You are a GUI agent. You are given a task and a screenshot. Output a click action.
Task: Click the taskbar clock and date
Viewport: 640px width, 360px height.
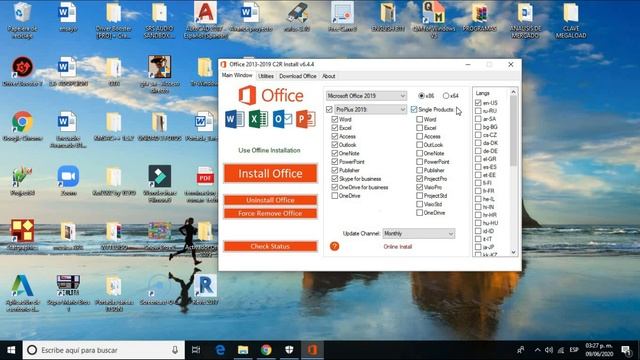pyautogui.click(x=599, y=350)
